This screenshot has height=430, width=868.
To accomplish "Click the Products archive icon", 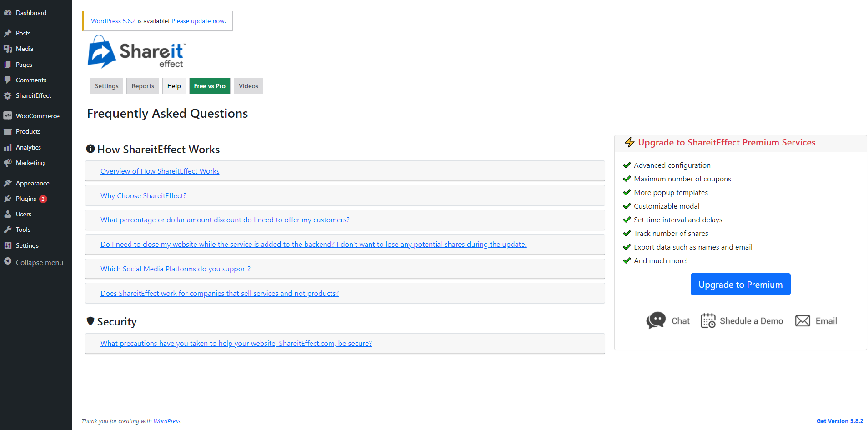I will coord(8,131).
